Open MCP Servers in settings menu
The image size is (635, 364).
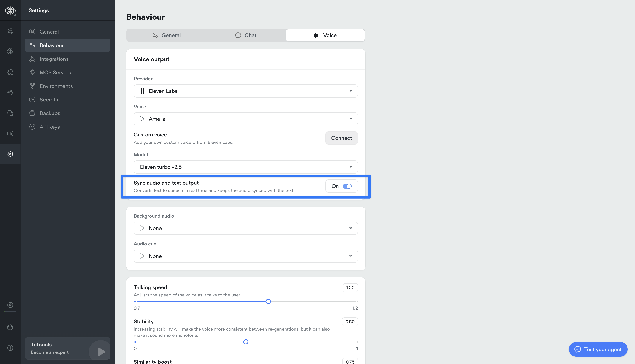point(55,72)
